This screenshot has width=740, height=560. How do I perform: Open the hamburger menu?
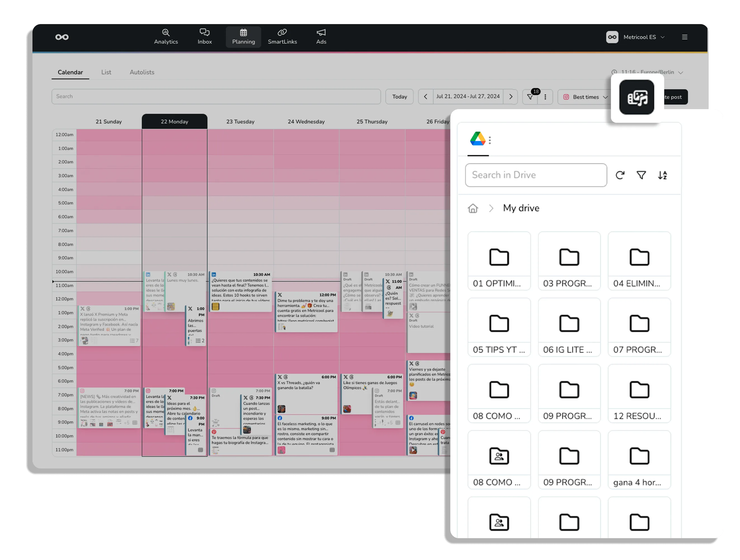685,37
